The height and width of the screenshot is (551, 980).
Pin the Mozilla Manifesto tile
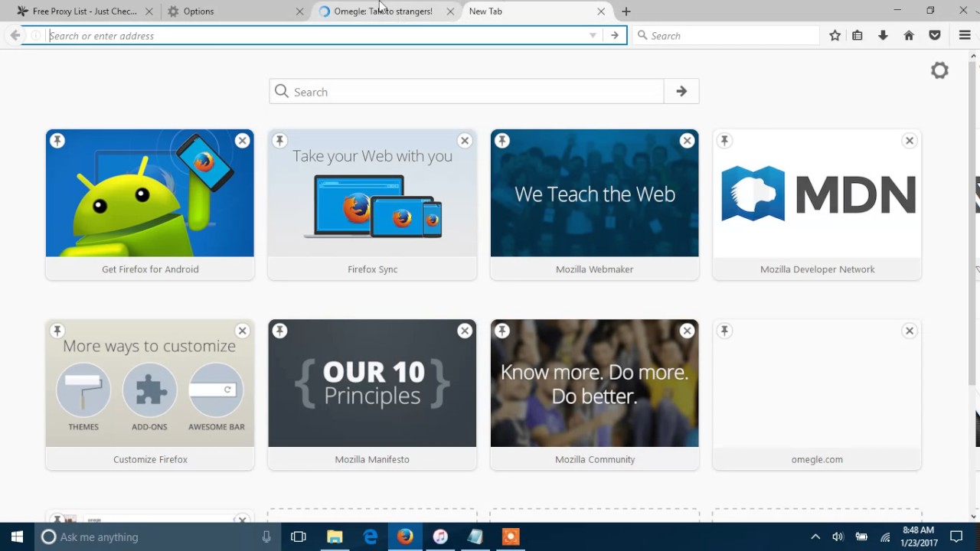279,331
